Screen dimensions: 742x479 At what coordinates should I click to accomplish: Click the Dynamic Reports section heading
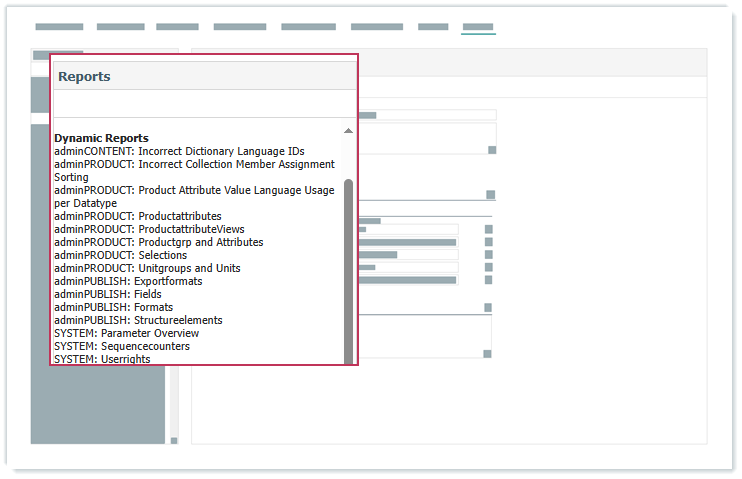coord(101,138)
